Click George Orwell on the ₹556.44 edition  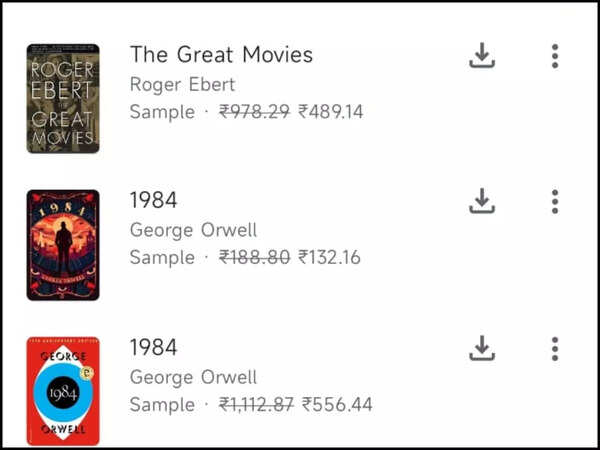click(193, 377)
